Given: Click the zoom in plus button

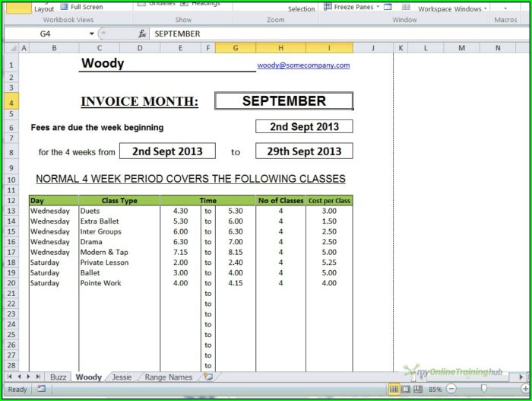Looking at the screenshot, I should (x=525, y=388).
